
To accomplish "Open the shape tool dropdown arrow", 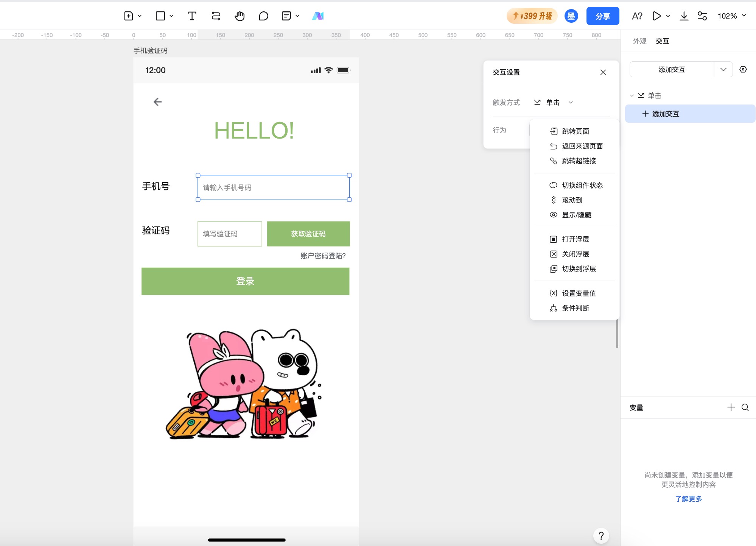I will coord(171,16).
